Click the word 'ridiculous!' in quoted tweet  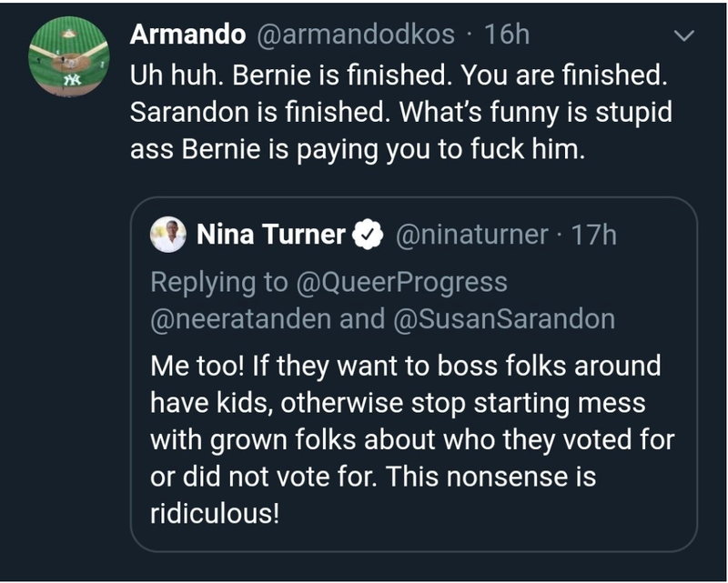(x=215, y=513)
